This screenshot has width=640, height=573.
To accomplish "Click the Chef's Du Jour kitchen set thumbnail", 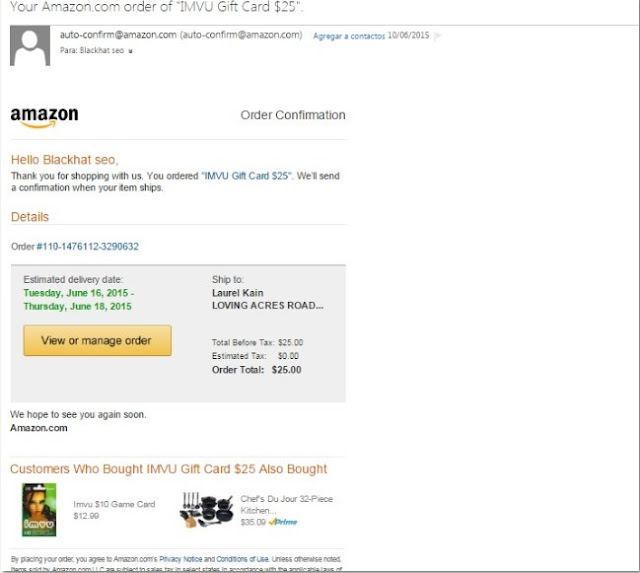I will [207, 510].
